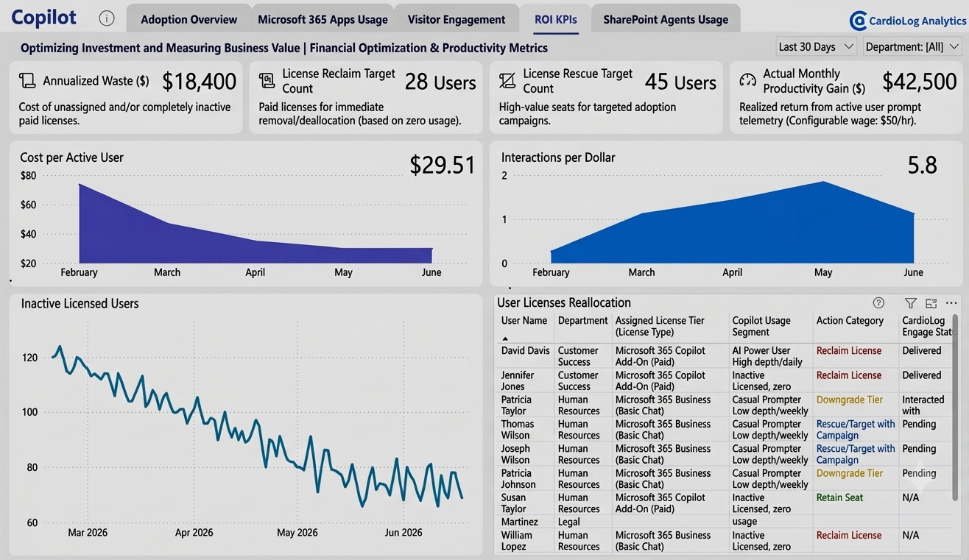Click the User Licenses Reallocation table title
The height and width of the screenshot is (560, 969).
coord(564,302)
